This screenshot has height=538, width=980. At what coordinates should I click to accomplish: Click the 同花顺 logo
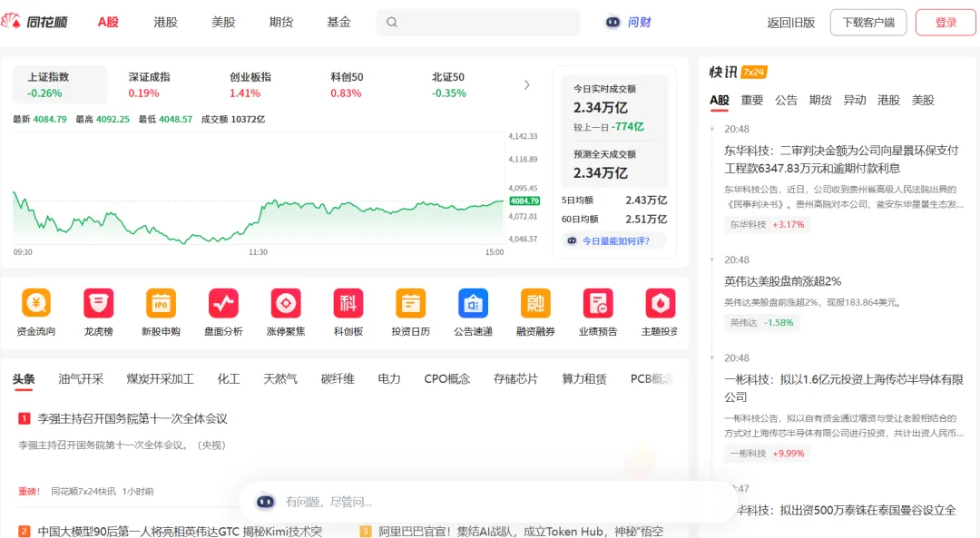(34, 22)
